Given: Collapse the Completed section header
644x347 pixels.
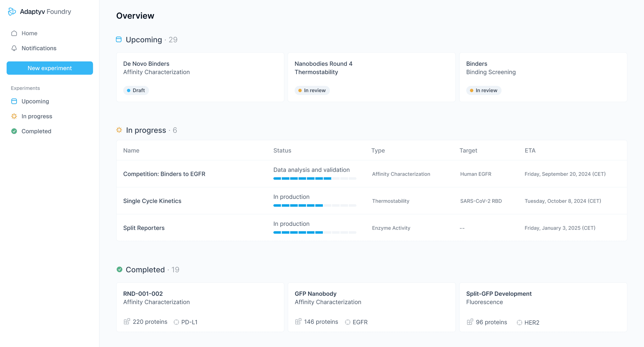Looking at the screenshot, I should pyautogui.click(x=145, y=269).
